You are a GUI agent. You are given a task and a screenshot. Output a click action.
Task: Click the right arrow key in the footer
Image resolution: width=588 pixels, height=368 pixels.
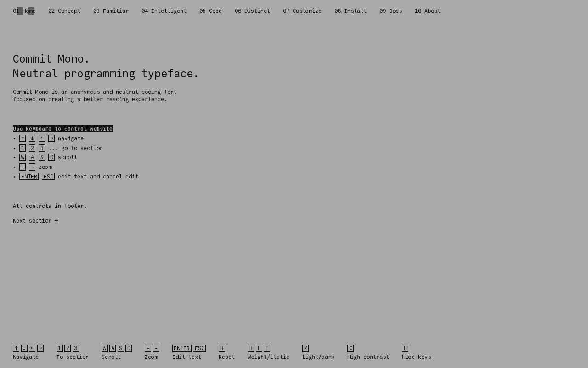40,348
